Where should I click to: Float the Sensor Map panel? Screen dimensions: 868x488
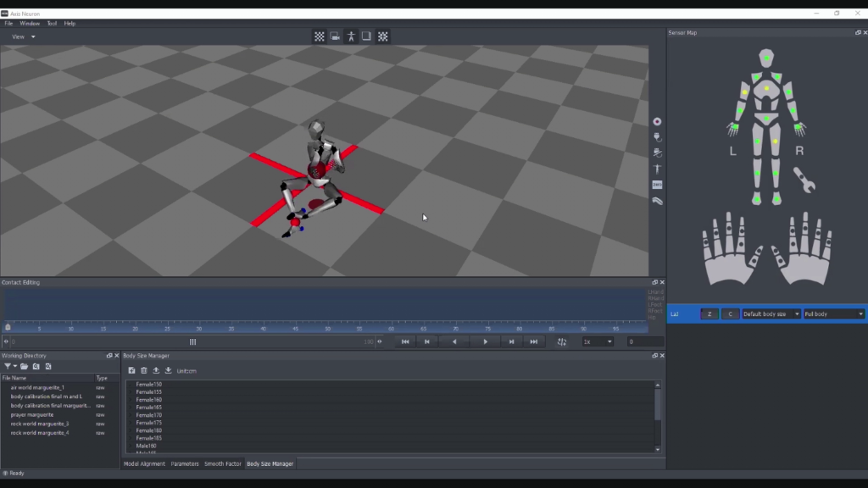tap(858, 33)
